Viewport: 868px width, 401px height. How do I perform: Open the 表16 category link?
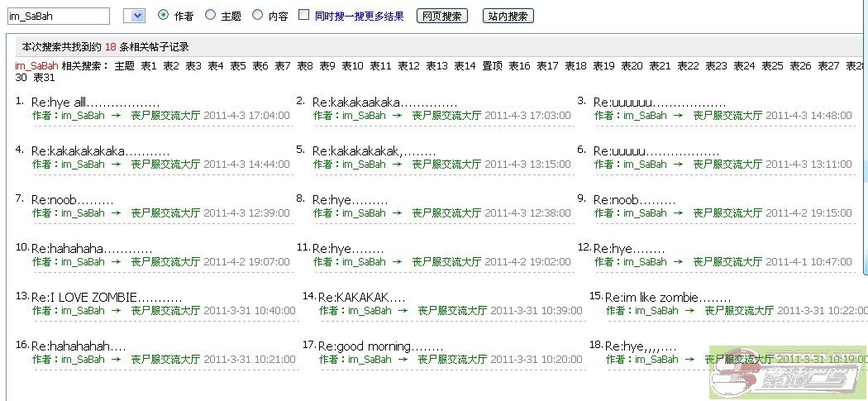(519, 66)
